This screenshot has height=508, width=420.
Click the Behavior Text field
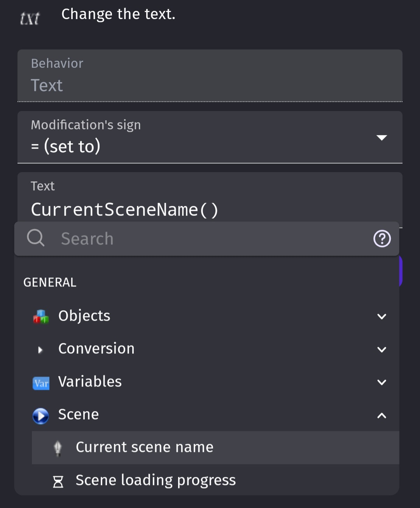(x=210, y=76)
